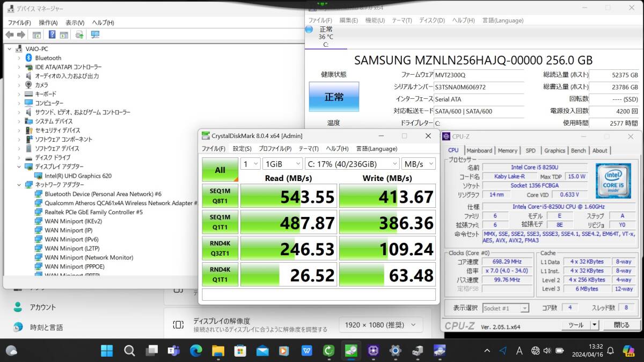Click the action pane icon in Device Manager toolbar
Screen dimensions: 644x362
point(64,35)
